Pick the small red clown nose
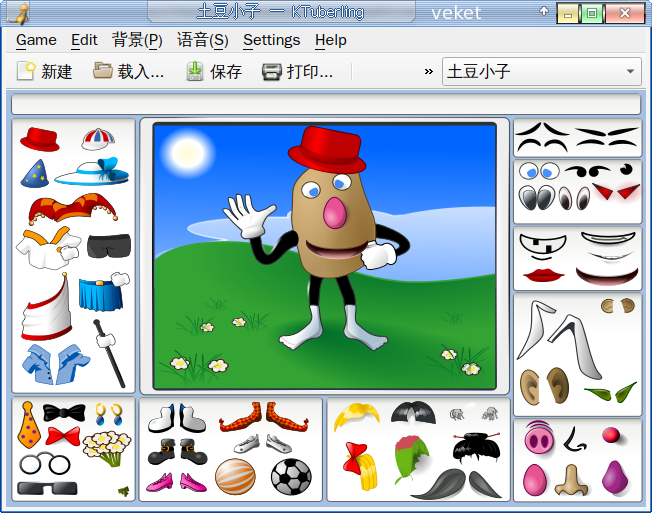652x513 pixels. pyautogui.click(x=611, y=435)
